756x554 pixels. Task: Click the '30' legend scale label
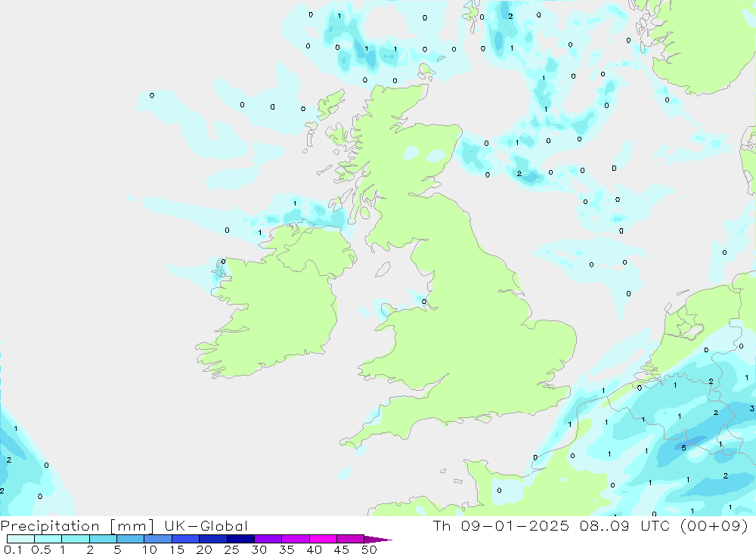coord(259,549)
